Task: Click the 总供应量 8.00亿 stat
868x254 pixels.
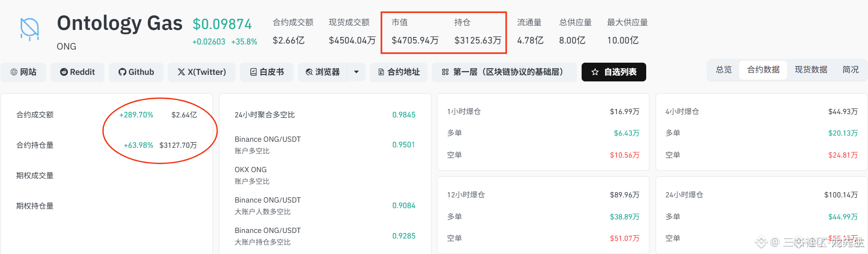Action: 575,31
